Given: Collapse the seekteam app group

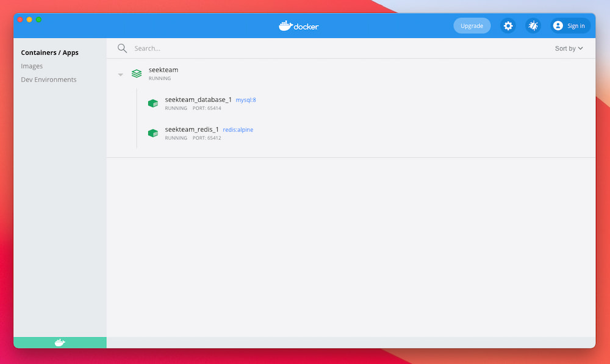Looking at the screenshot, I should point(121,74).
